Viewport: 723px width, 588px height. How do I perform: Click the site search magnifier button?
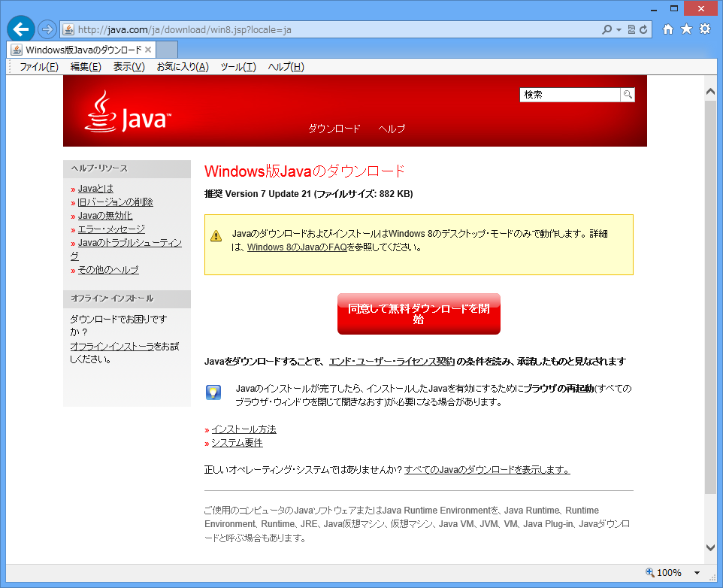(x=628, y=95)
